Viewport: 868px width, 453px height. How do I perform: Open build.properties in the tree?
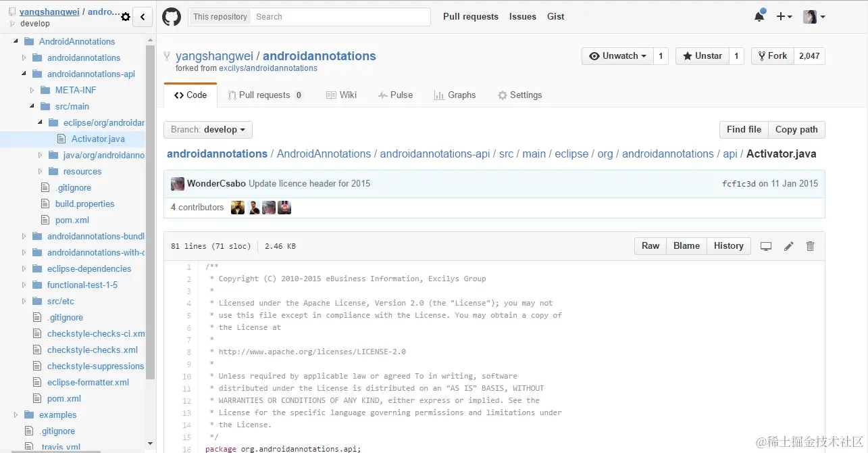pyautogui.click(x=84, y=204)
